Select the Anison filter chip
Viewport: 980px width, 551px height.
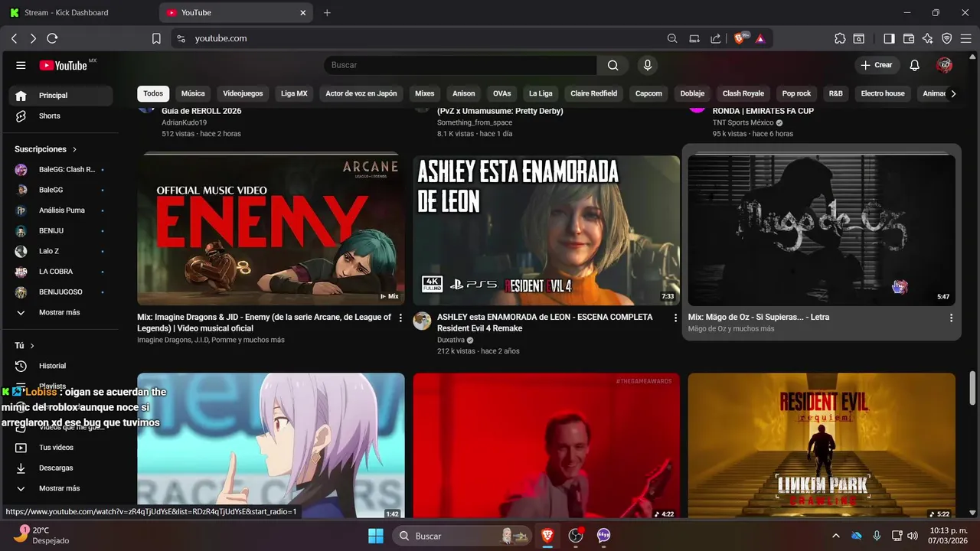pyautogui.click(x=464, y=93)
